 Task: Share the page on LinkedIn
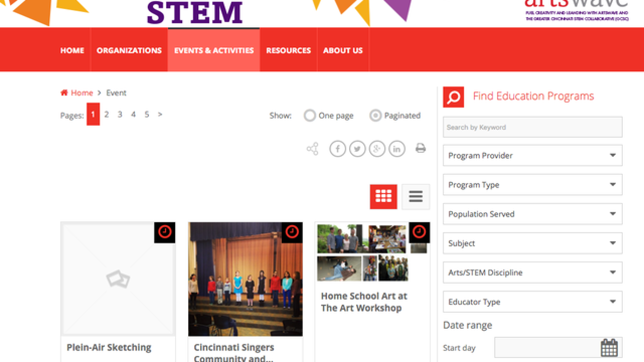tap(397, 149)
